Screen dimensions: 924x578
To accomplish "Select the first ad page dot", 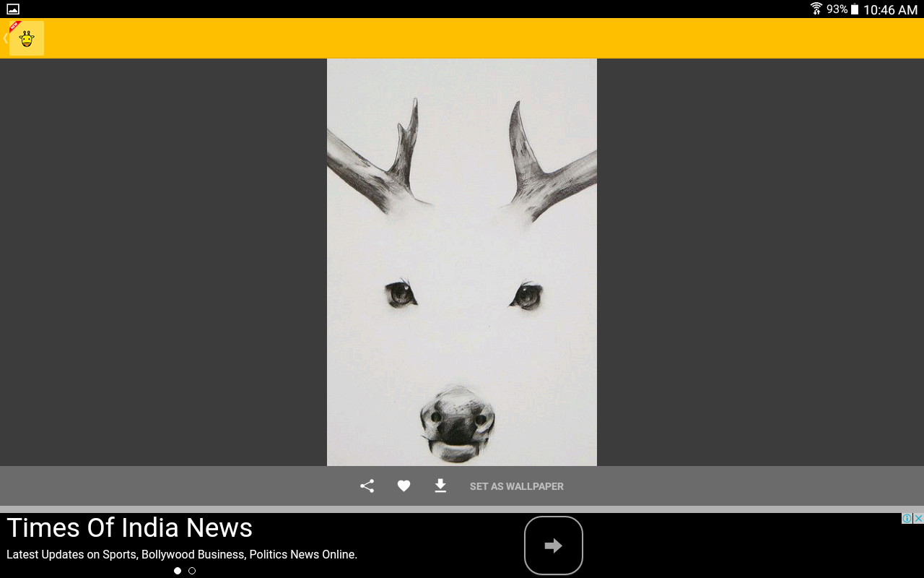I will point(178,571).
